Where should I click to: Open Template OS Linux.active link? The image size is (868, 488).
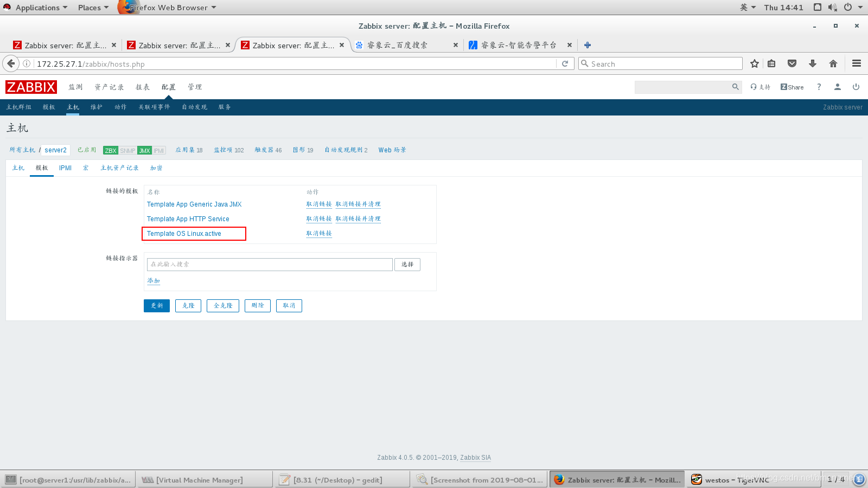click(184, 234)
